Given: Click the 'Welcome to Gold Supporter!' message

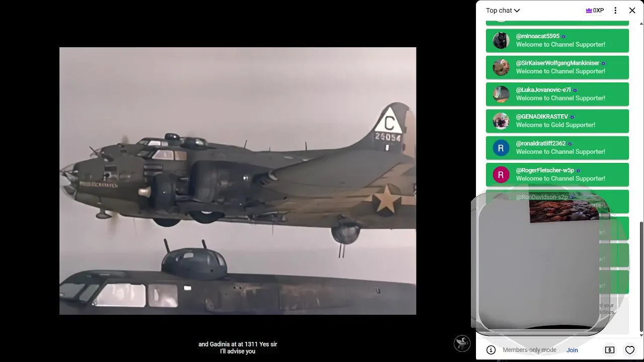Looking at the screenshot, I should coord(555,125).
